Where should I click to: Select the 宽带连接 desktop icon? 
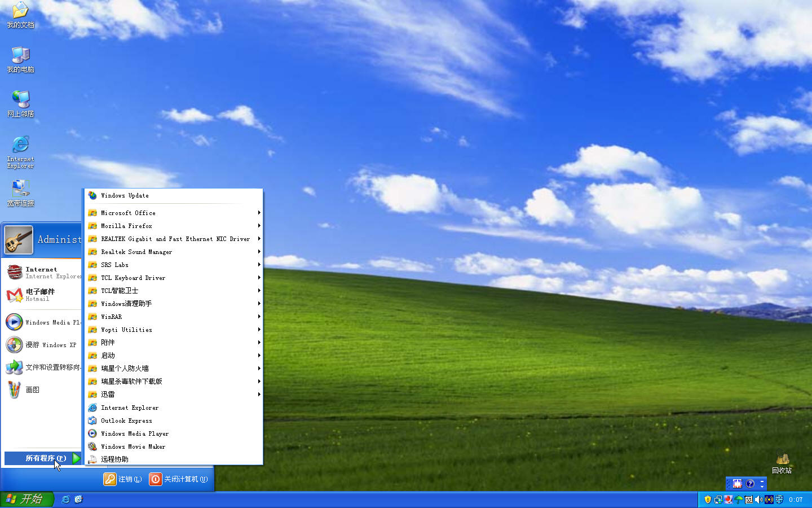coord(20,193)
